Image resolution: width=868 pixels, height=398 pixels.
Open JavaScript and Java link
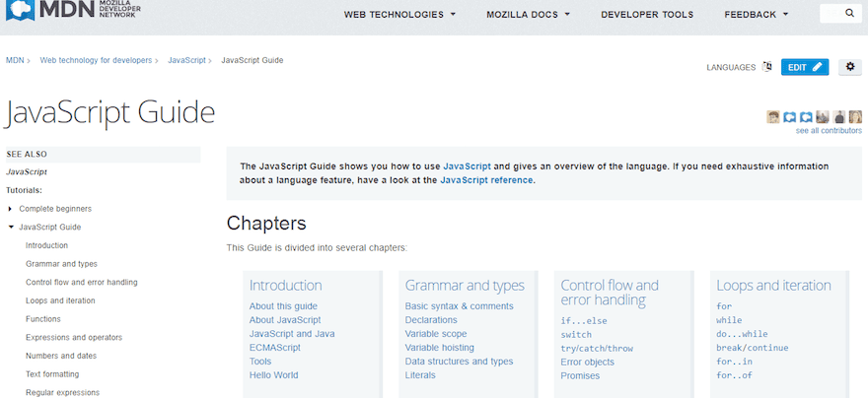tap(292, 334)
